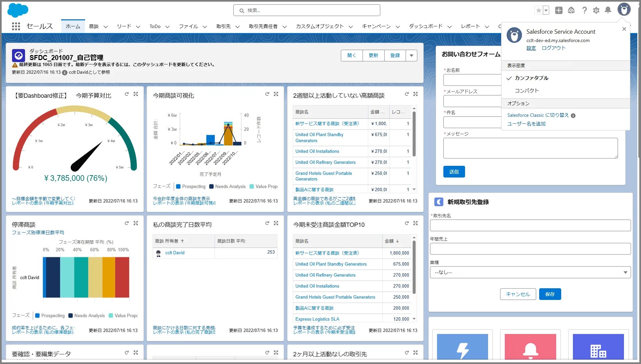This screenshot has height=364, width=641.
Task: Refresh the 今期予算対比 dashboard component
Action: (127, 94)
